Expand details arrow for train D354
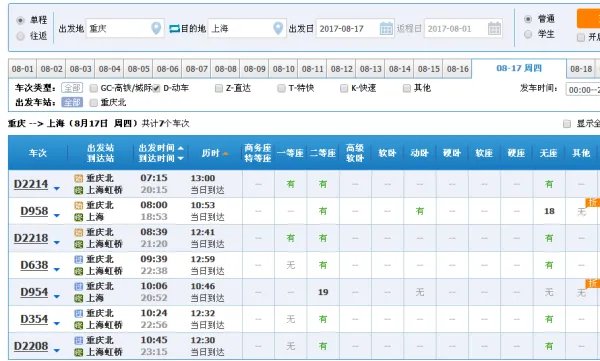 coord(57,323)
